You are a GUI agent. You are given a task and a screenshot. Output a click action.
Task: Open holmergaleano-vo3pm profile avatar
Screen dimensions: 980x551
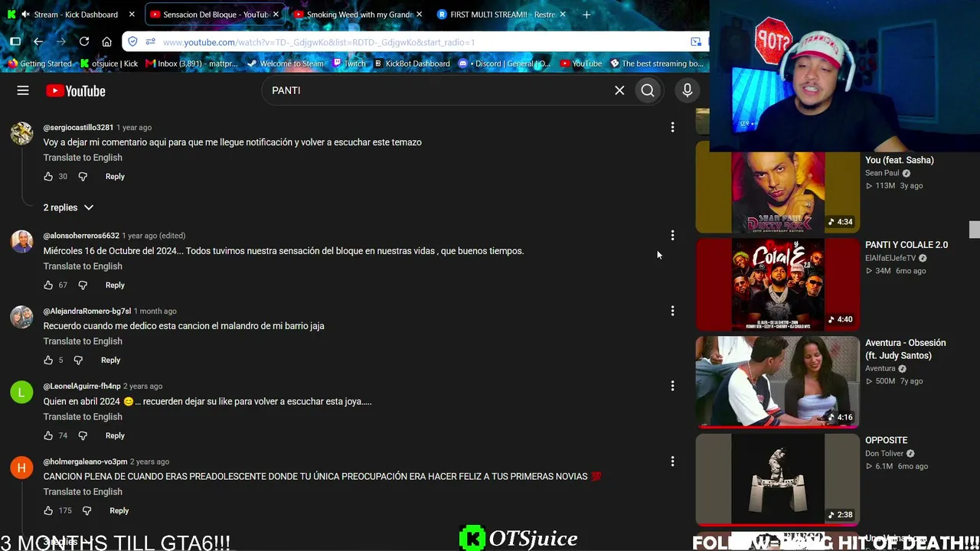click(x=21, y=468)
